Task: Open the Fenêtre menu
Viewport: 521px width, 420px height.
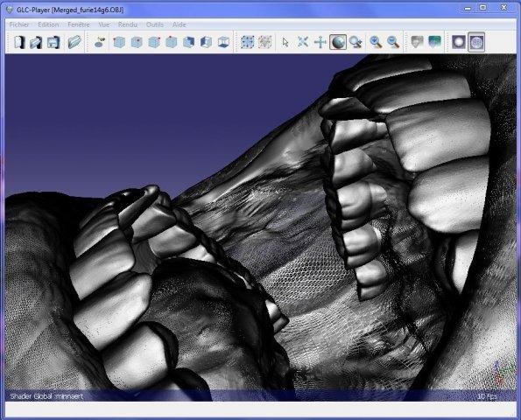Action: [79, 24]
